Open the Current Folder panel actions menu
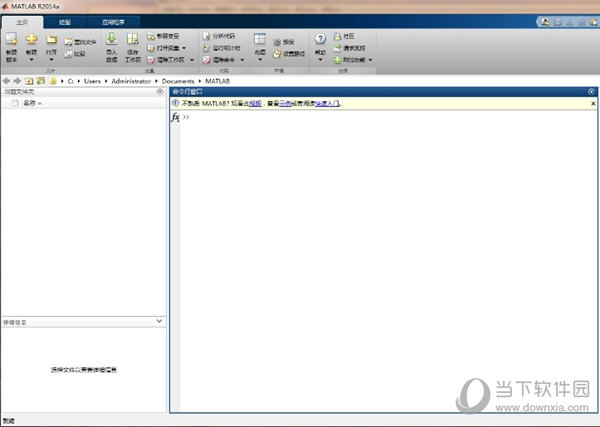The width and height of the screenshot is (600, 427). (160, 92)
